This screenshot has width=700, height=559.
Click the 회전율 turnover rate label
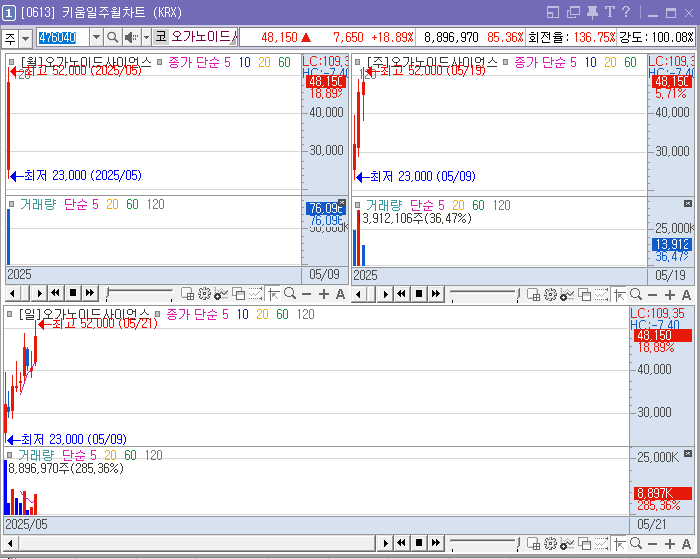pyautogui.click(x=549, y=38)
